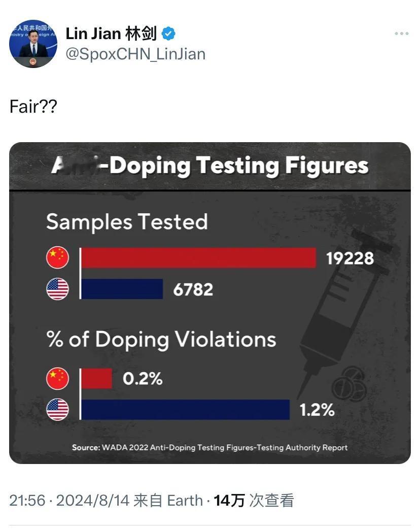Image resolution: width=420 pixels, height=529 pixels.
Task: Open the @SpoxCHN_LinJian handle link
Action: tap(135, 54)
